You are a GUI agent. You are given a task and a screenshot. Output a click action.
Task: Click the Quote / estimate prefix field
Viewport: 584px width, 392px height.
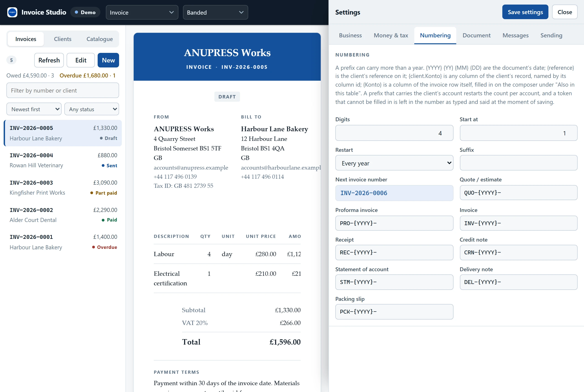(x=519, y=193)
